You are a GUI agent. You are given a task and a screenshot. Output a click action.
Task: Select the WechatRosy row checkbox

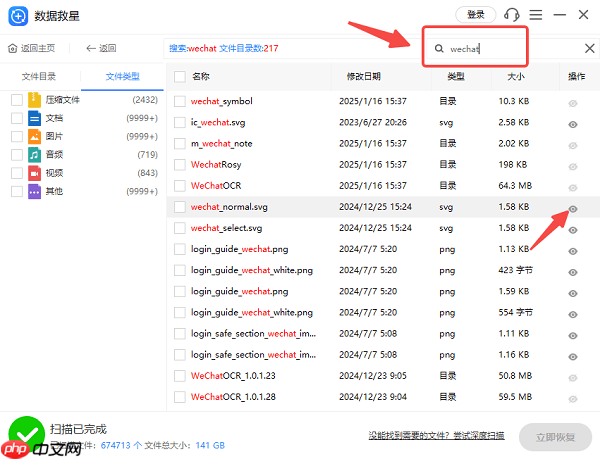[180, 164]
